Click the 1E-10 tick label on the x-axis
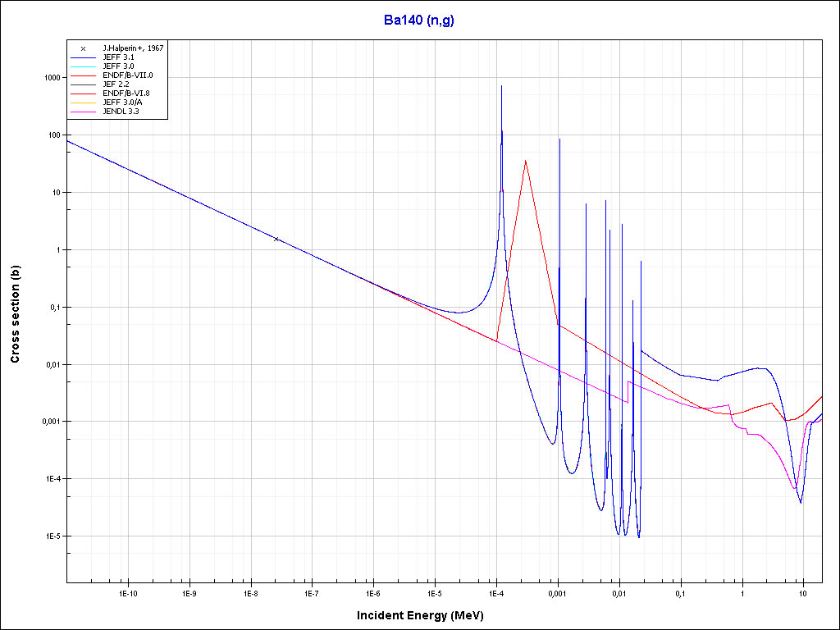 pos(127,592)
